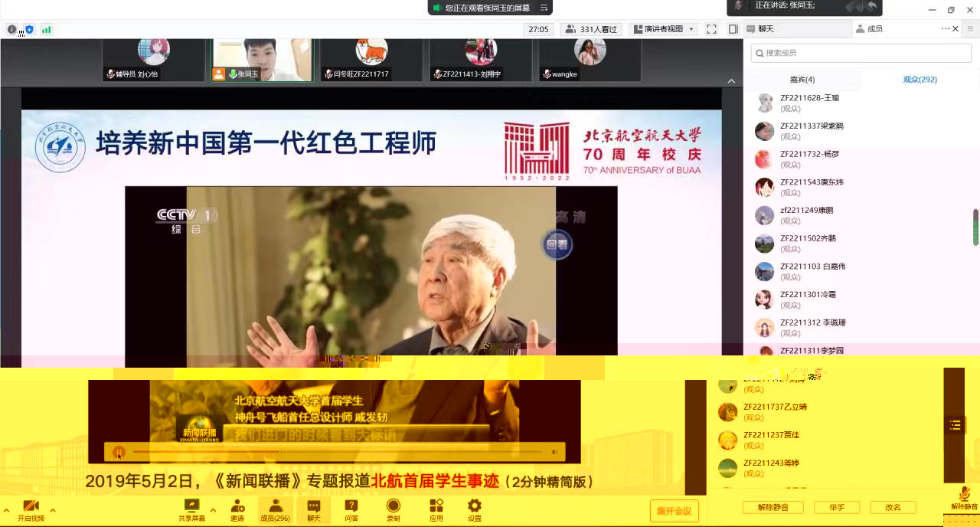Open the 应用 apps icon
980x527 pixels.
(436, 511)
